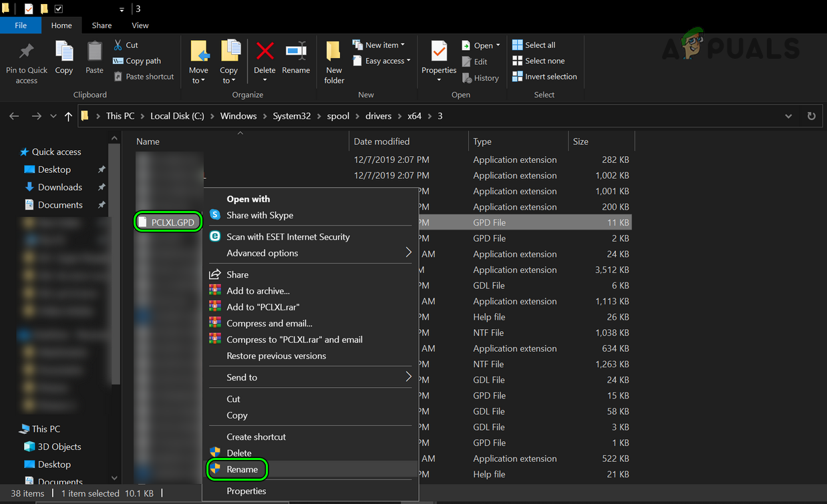The height and width of the screenshot is (504, 827).
Task: Switch to the View ribbon tab
Action: tap(140, 25)
